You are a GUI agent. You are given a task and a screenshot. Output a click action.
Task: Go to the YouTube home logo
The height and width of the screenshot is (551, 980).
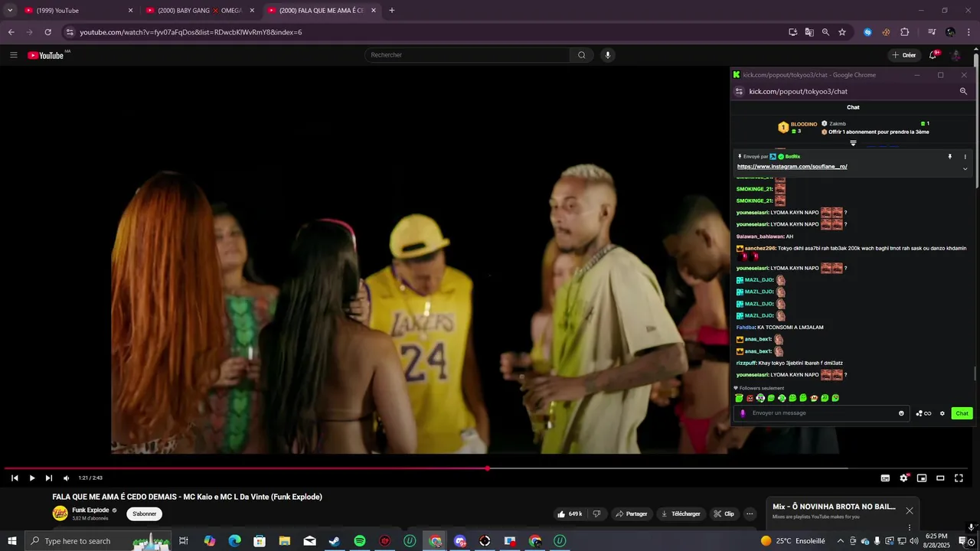pos(45,55)
